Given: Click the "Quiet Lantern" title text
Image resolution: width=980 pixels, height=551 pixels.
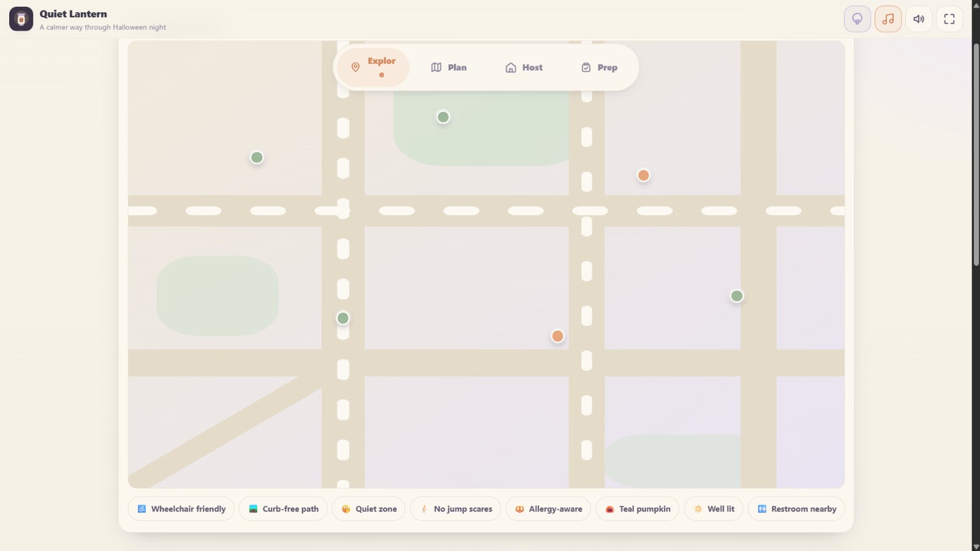Looking at the screenshot, I should click(73, 14).
